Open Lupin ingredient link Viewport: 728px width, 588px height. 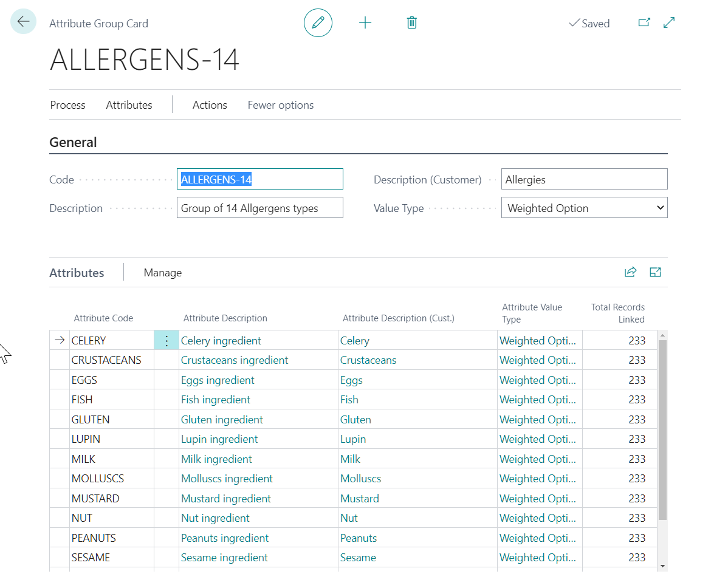click(x=219, y=439)
